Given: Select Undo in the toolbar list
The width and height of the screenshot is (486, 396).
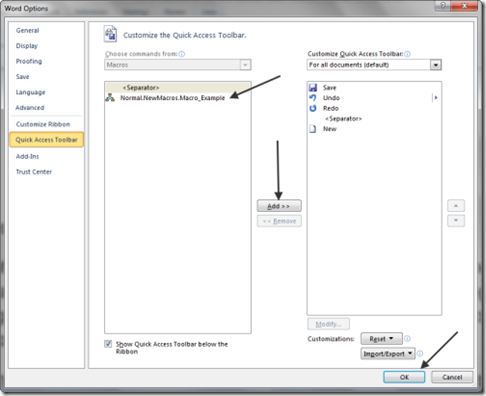Looking at the screenshot, I should tap(374, 98).
